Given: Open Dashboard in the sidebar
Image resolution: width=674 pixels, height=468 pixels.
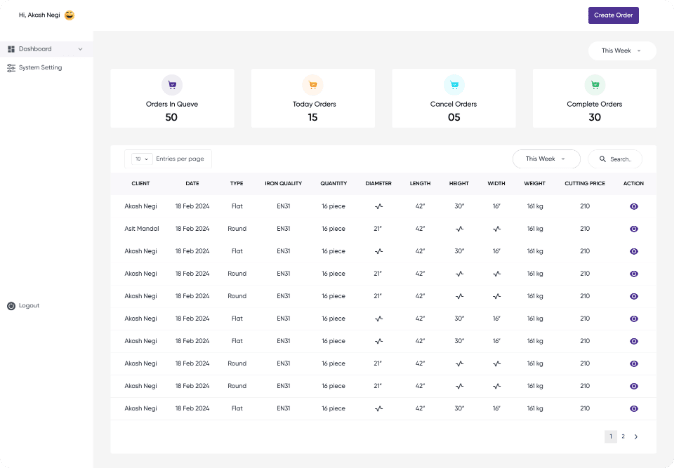Looking at the screenshot, I should coord(46,49).
